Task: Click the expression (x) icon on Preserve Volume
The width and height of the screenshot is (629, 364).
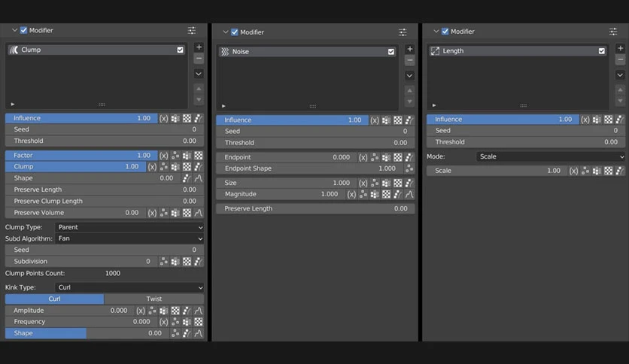Action: pyautogui.click(x=152, y=213)
